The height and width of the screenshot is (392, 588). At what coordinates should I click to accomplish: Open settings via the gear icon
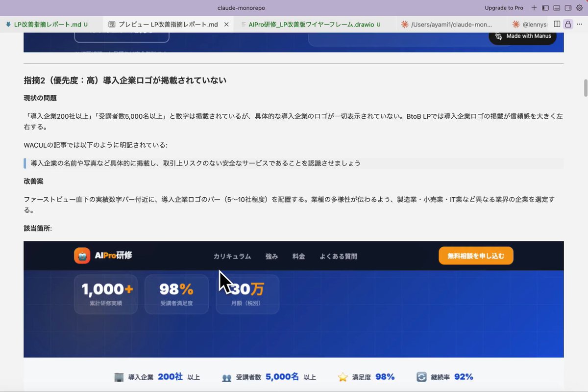[x=579, y=8]
